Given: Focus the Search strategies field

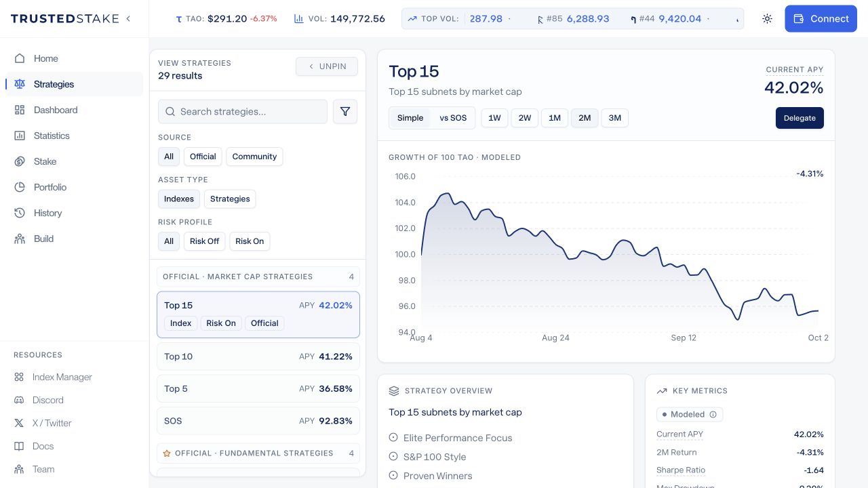Looking at the screenshot, I should [243, 112].
